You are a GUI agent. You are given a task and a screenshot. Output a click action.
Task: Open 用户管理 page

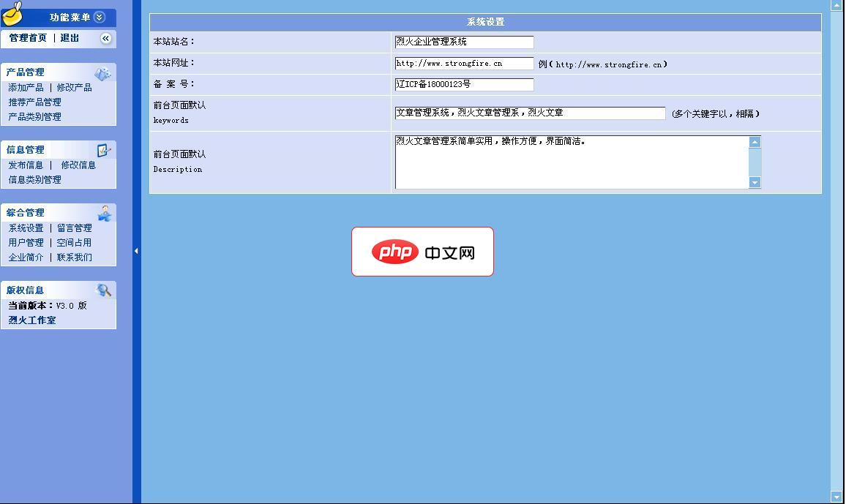tap(26, 243)
